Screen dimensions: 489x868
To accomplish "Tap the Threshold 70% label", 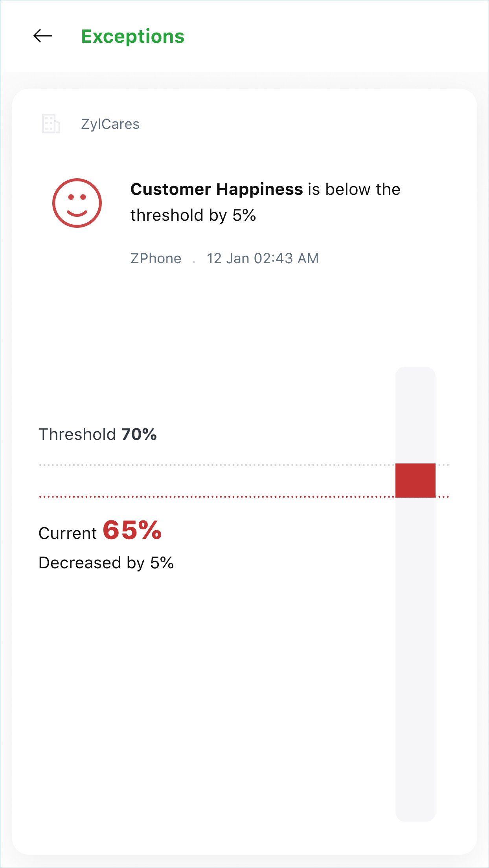I will [97, 434].
